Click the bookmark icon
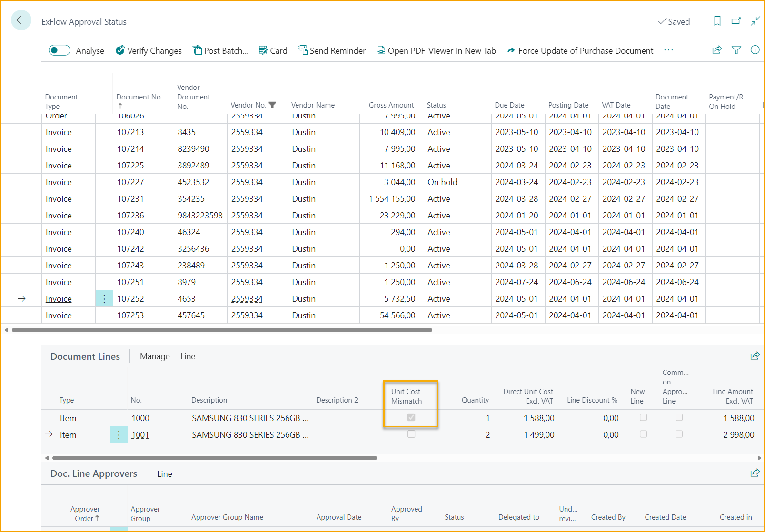This screenshot has width=765, height=532. (x=717, y=21)
